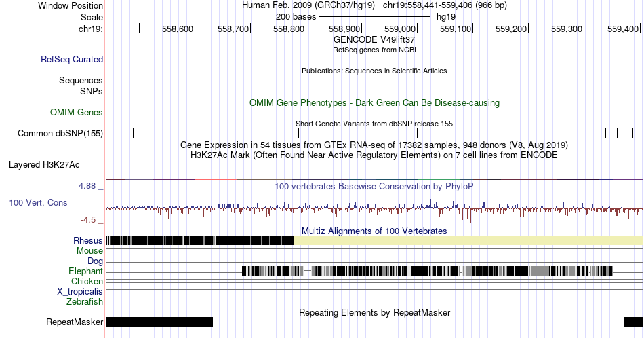Viewport: 644px width, 338px height.
Task: Click the large left RepeatMasker block
Action: coord(159,322)
